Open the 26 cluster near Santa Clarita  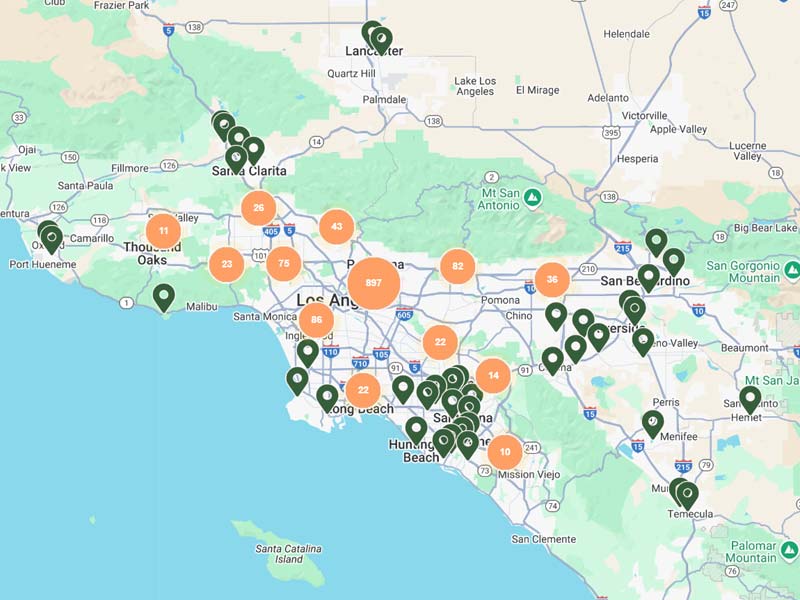click(x=258, y=207)
